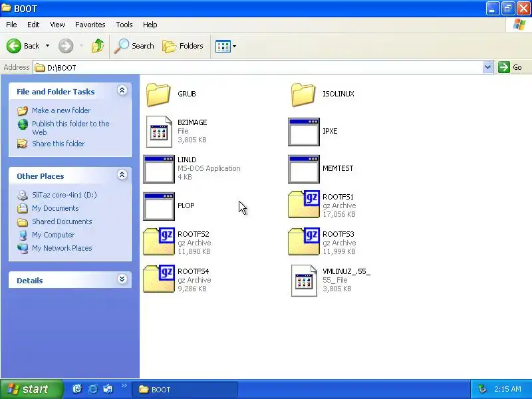Expand the address bar dropdown arrow
This screenshot has width=532, height=399.
488,67
